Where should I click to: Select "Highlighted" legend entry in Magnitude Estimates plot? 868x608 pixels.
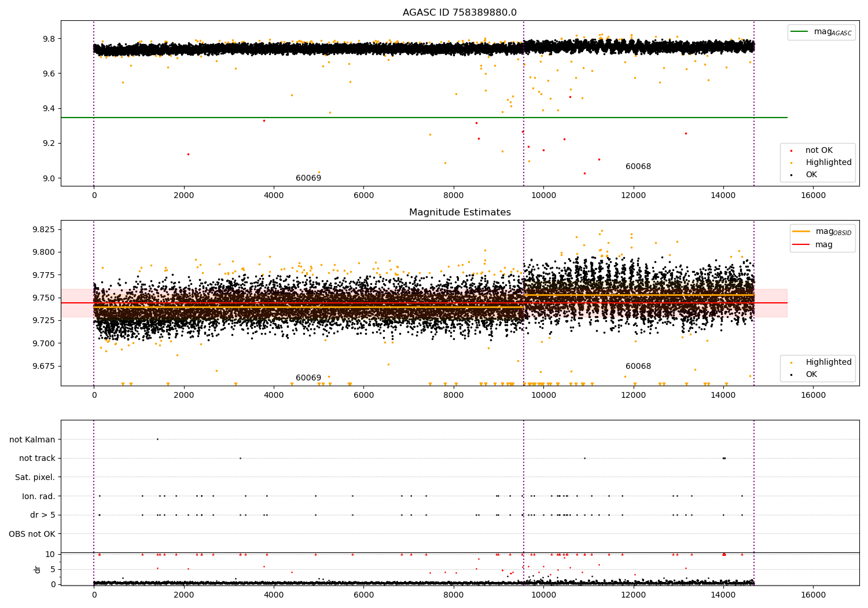pyautogui.click(x=829, y=362)
